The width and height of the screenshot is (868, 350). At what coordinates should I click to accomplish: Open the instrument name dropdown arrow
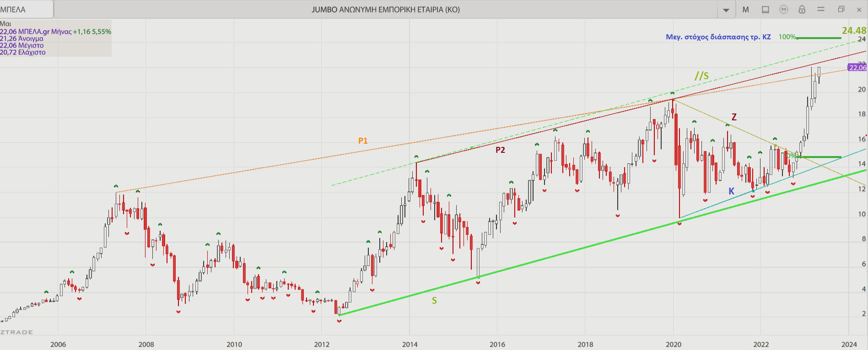(726, 10)
